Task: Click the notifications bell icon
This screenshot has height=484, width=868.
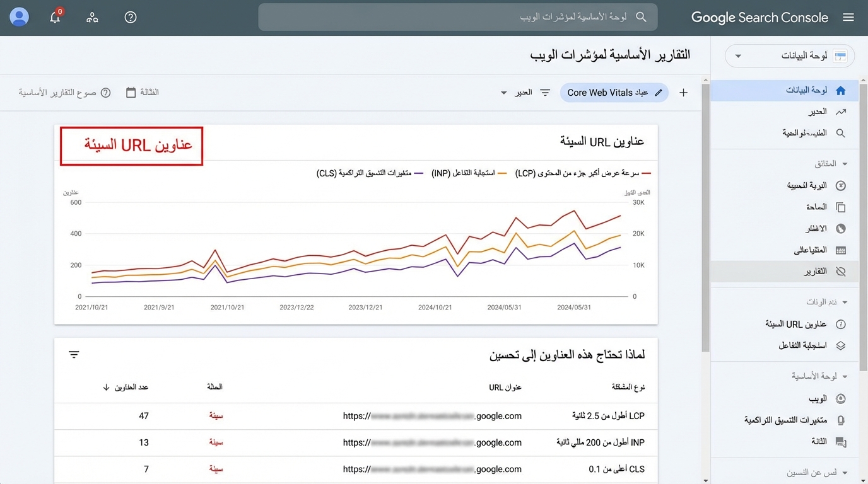Action: 55,18
